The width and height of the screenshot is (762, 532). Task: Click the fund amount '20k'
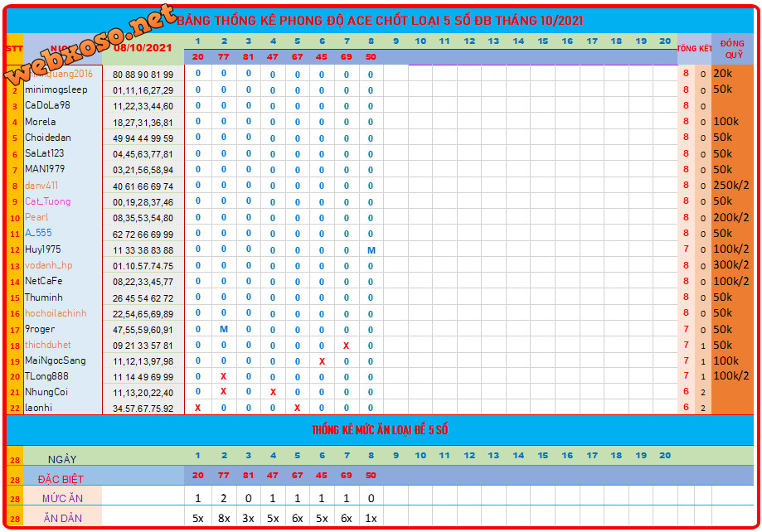[x=723, y=74]
